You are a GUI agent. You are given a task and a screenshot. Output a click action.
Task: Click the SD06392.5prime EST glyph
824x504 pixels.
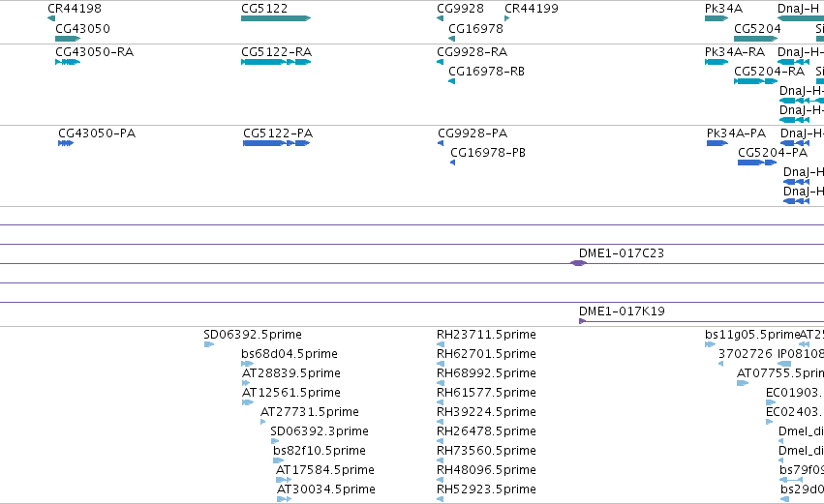tap(209, 344)
